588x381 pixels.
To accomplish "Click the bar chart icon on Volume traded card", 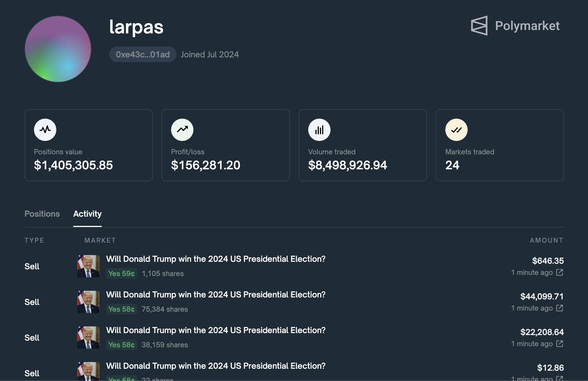I will point(320,130).
